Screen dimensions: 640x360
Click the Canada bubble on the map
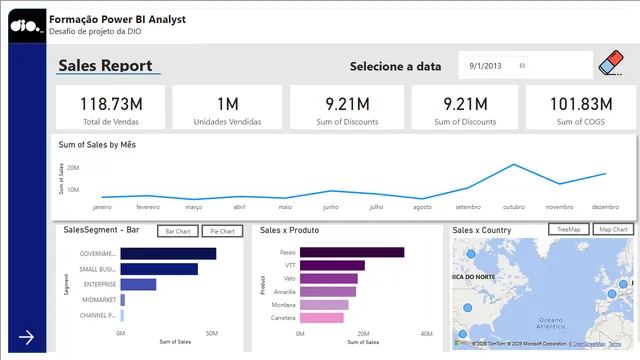(x=471, y=254)
